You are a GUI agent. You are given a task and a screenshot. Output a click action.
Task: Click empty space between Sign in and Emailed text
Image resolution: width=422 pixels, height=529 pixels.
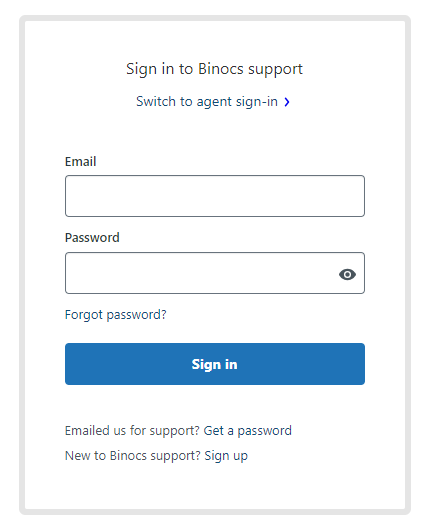click(x=215, y=404)
